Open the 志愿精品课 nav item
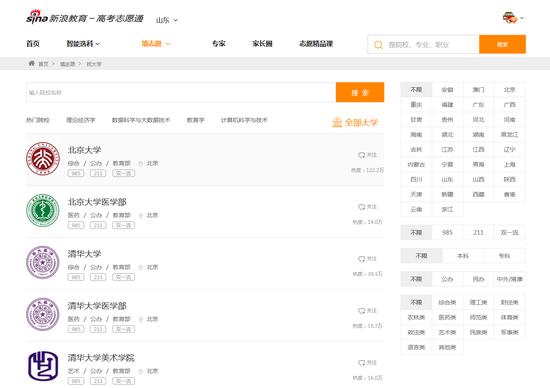The height and width of the screenshot is (388, 550). click(316, 44)
